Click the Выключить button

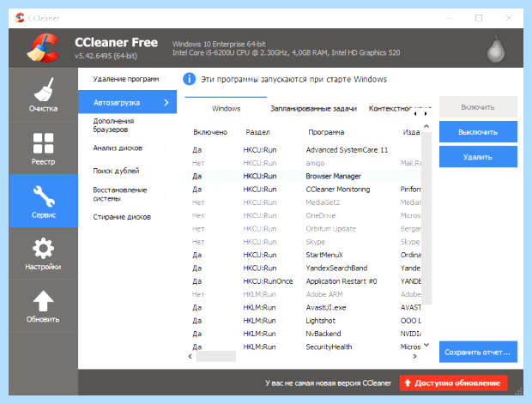pos(478,132)
